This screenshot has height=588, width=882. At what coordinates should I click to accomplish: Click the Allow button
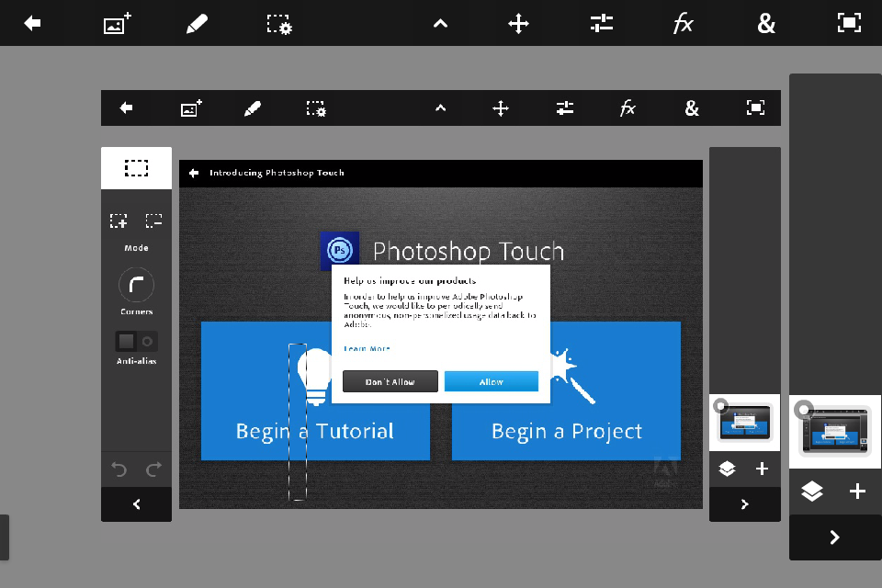click(x=491, y=381)
